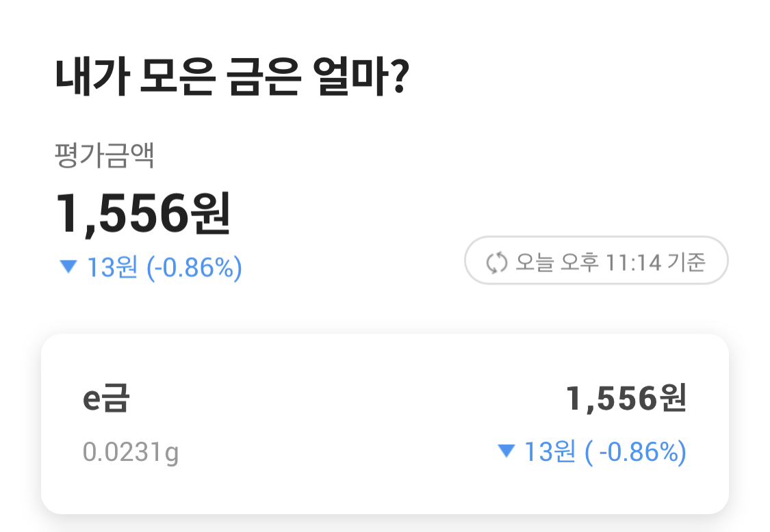
Task: Tap the blue down triangle below 평가금액 total
Action: tap(68, 267)
